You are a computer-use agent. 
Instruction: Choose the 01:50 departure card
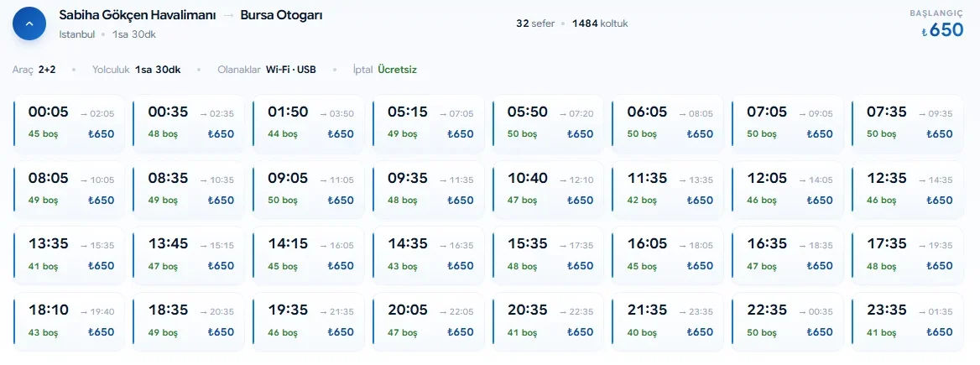click(x=309, y=123)
